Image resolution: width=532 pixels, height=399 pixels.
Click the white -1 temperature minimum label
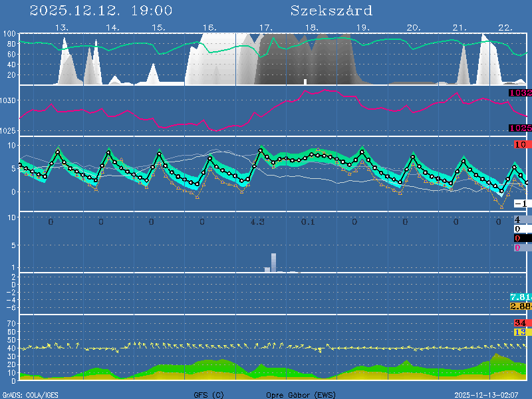coord(521,203)
